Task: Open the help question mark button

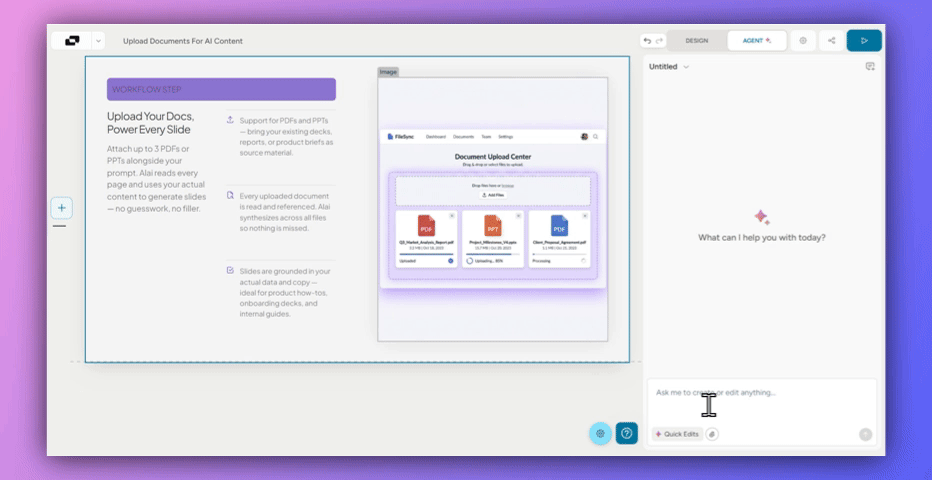Action: [x=626, y=434]
